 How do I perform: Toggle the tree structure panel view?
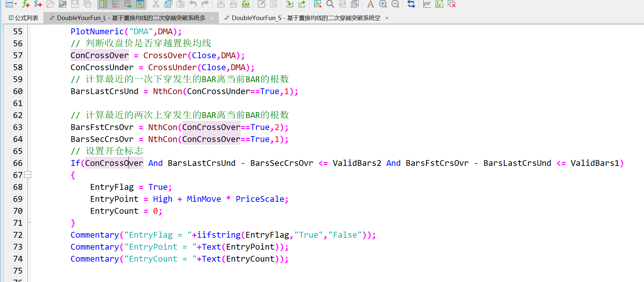pos(116,4)
